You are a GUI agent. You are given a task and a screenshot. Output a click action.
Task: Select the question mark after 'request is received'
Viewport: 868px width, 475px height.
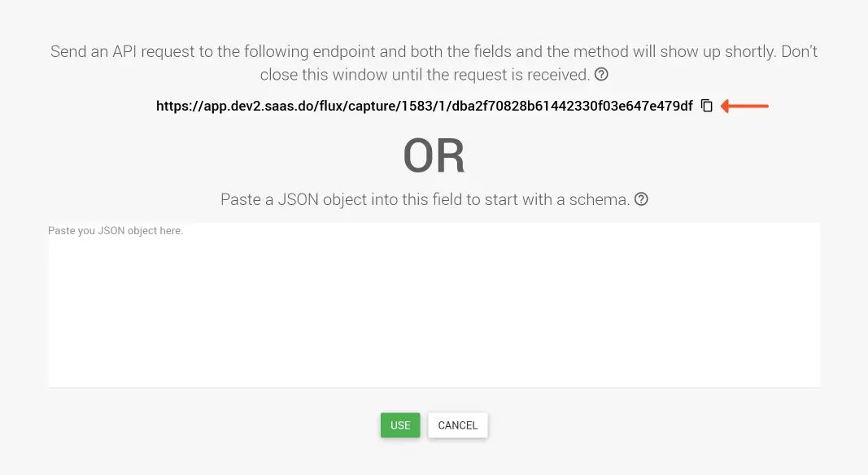pyautogui.click(x=601, y=75)
